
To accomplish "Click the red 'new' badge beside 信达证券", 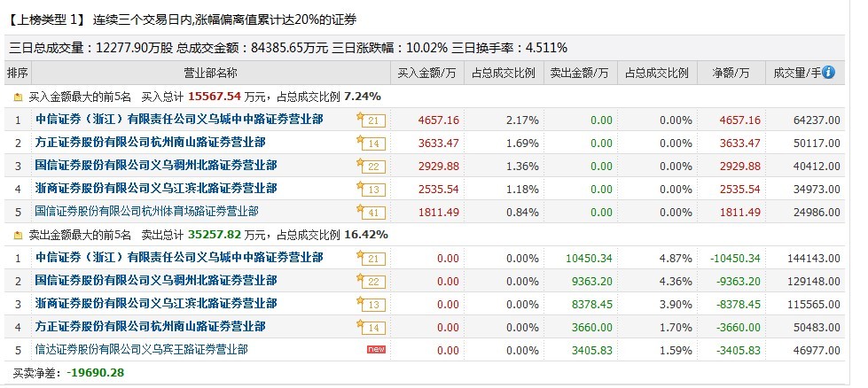I will click(376, 350).
